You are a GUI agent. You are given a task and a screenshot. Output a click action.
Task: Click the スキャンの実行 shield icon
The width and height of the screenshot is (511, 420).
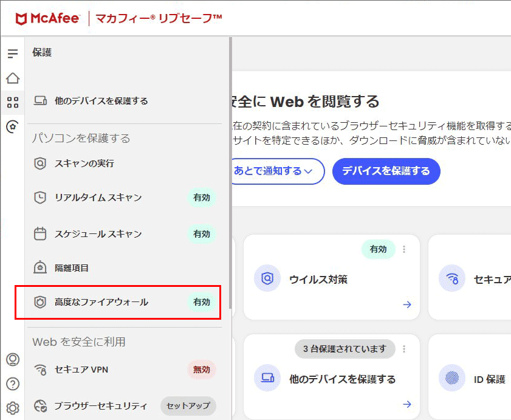[x=40, y=163]
